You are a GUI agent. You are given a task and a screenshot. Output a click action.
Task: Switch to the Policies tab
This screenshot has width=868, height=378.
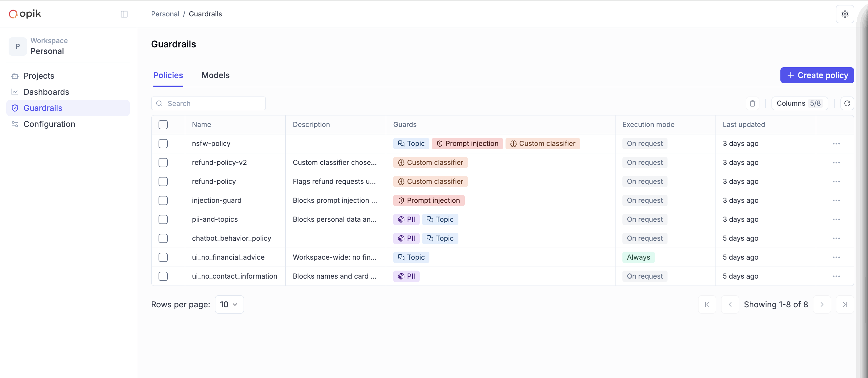click(168, 76)
